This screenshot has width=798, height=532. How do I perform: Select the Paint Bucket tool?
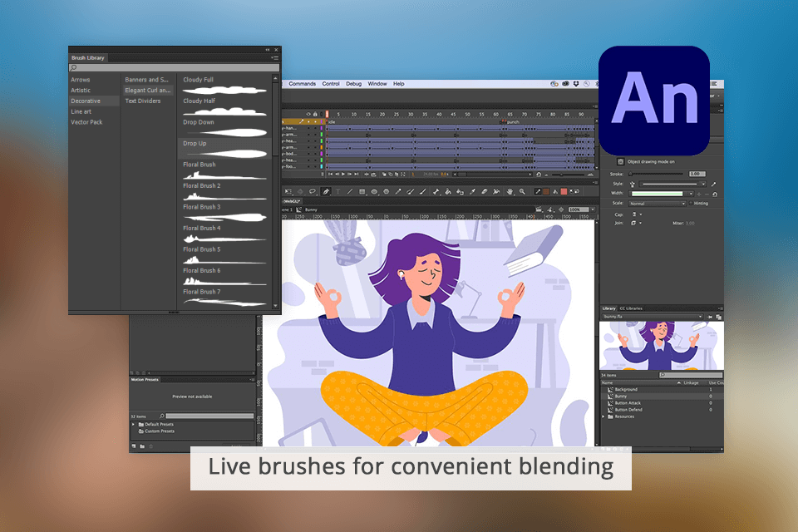click(448, 191)
